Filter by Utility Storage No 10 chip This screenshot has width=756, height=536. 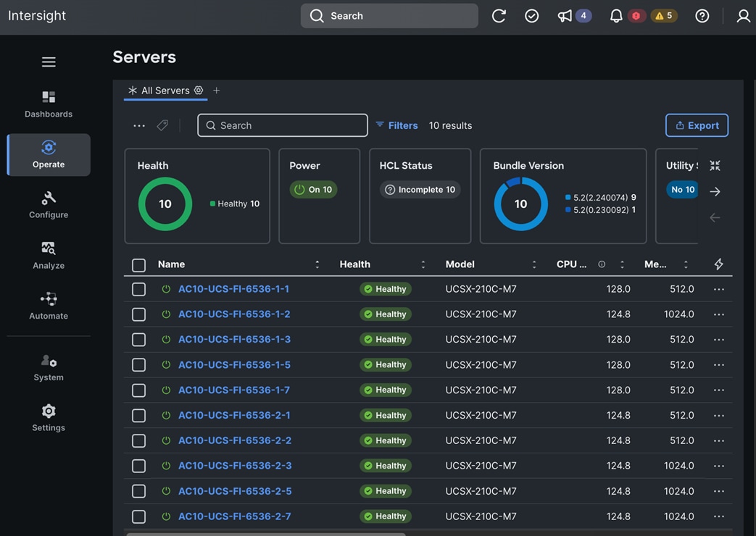pyautogui.click(x=683, y=190)
